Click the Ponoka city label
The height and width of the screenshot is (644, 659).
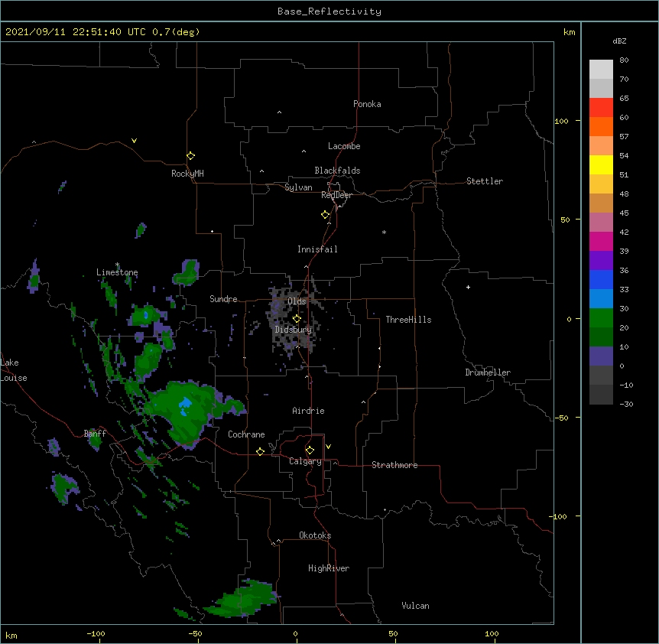[367, 104]
